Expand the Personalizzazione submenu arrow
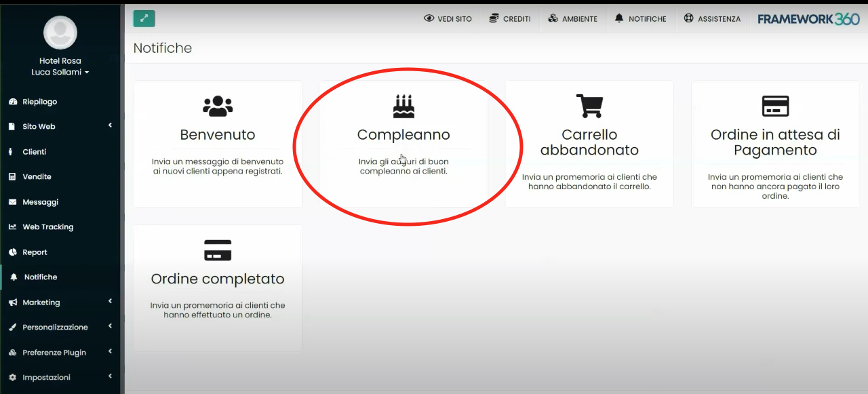This screenshot has width=868, height=394. tap(111, 327)
